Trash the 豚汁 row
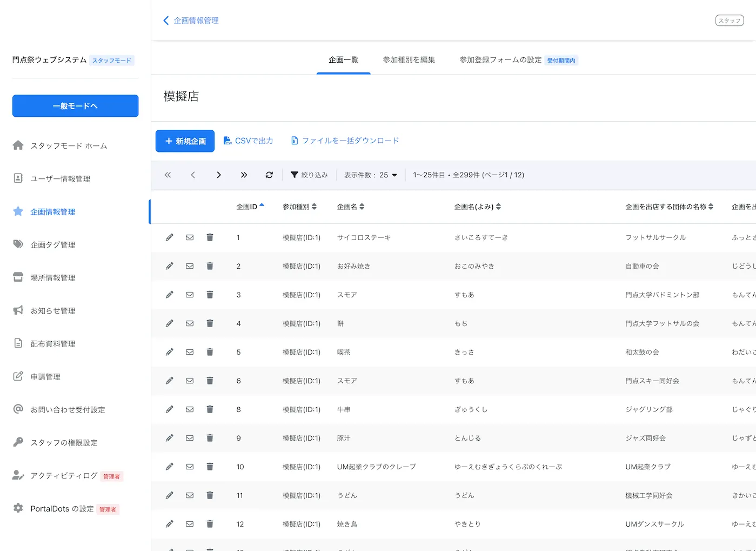The height and width of the screenshot is (551, 756). [210, 438]
